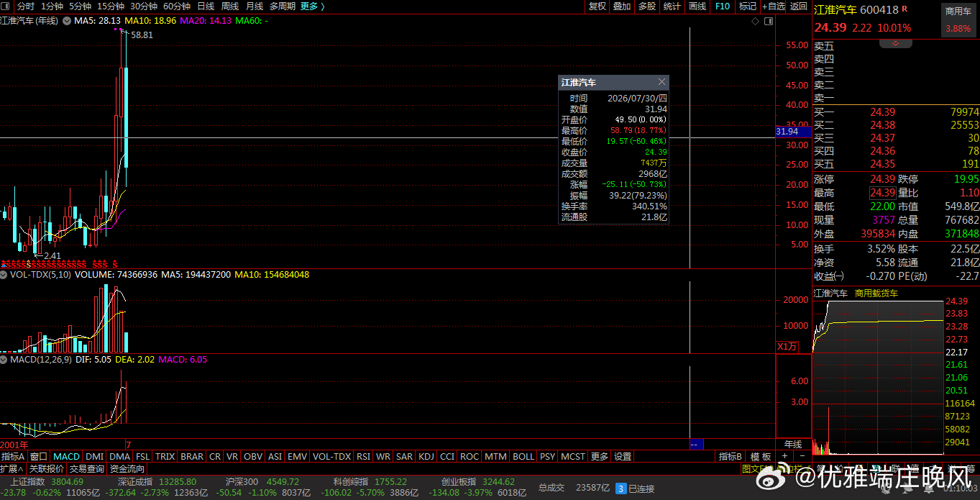The width and height of the screenshot is (980, 500).
Task: Click the 商用载货车 sector link
Action: pos(876,294)
